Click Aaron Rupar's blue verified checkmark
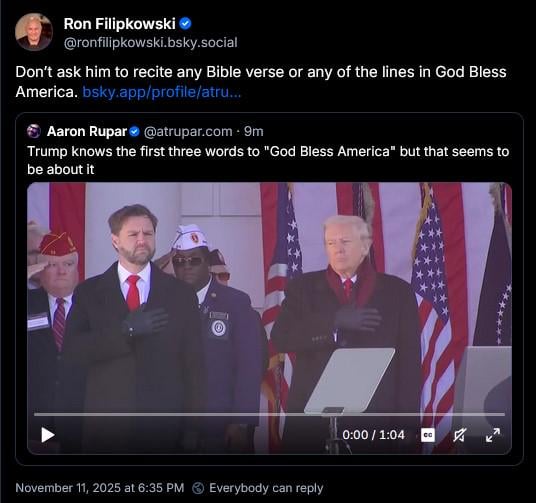Viewport: 536px width, 503px height. click(x=135, y=132)
